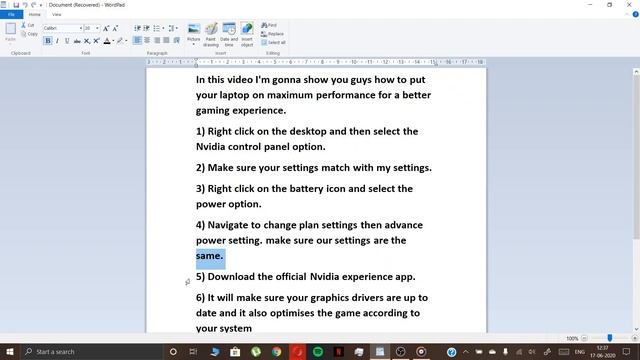This screenshot has width=640, height=360.
Task: Expand the bullet list style dropdown
Action: tap(163, 28)
